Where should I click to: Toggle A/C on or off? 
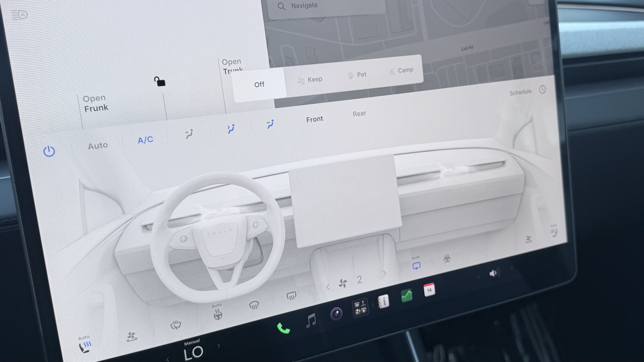coord(145,140)
